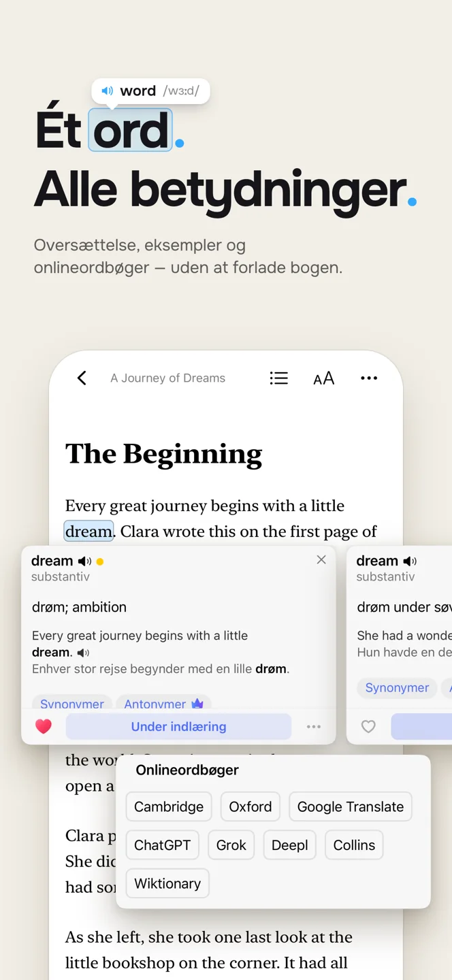Unfavorite with the red heart icon
452x980 pixels.
(44, 726)
